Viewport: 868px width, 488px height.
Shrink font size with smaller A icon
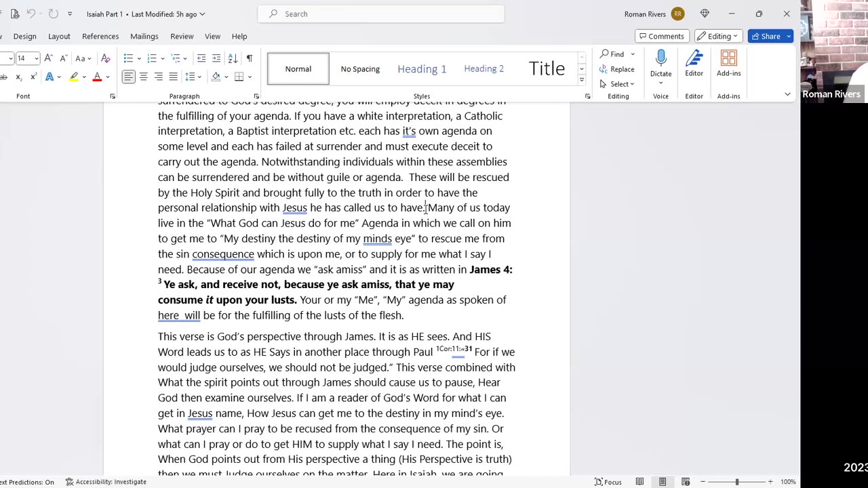click(x=63, y=58)
